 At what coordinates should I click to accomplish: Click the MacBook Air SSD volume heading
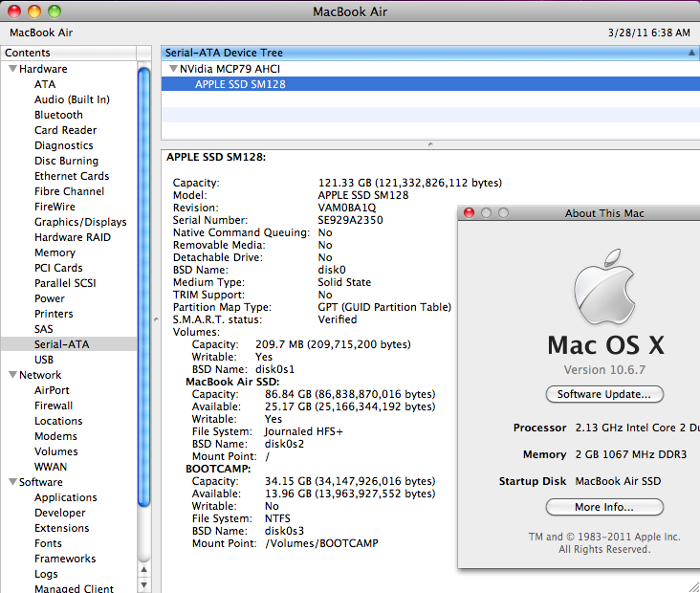(232, 382)
